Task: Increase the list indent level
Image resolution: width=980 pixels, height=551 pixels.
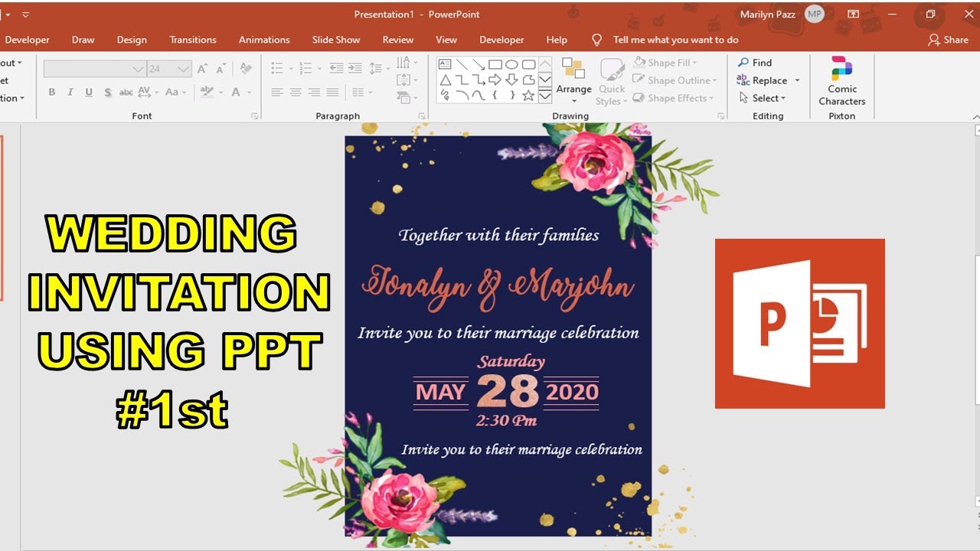Action: [x=355, y=68]
